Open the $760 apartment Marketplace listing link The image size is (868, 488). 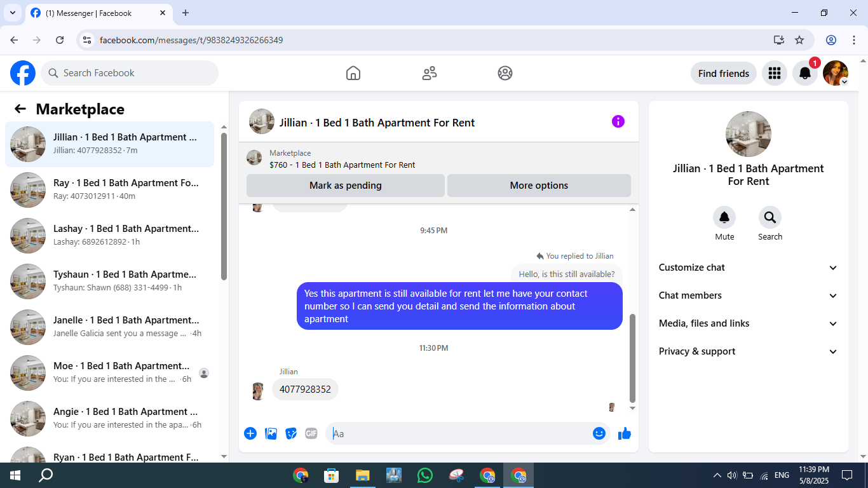coord(342,165)
